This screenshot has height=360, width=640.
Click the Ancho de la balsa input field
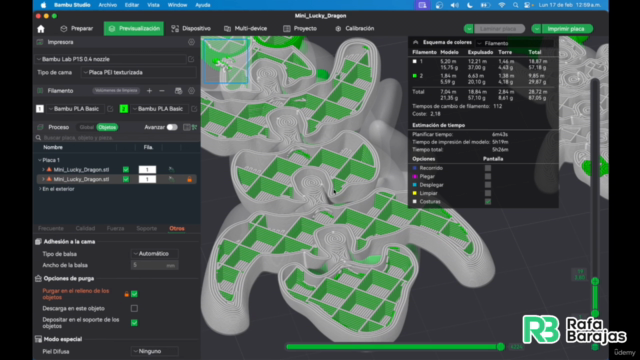click(x=154, y=265)
